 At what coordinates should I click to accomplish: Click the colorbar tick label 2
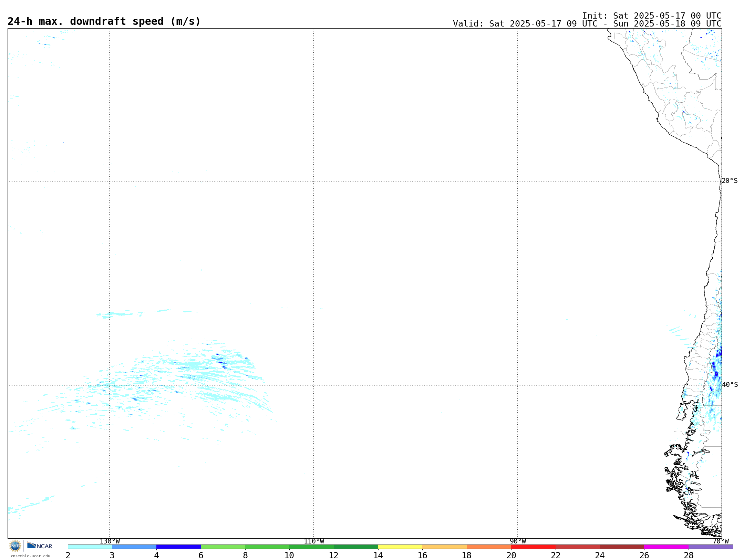68,556
